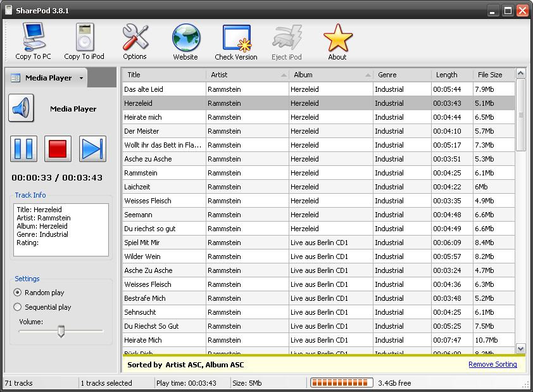Sort by the Artist column header

click(x=247, y=75)
